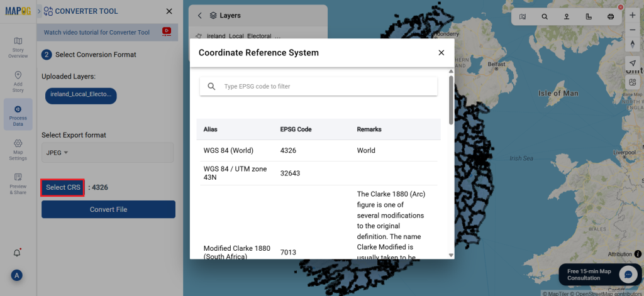Select the location pin tool in the map toolbar

coord(567,17)
